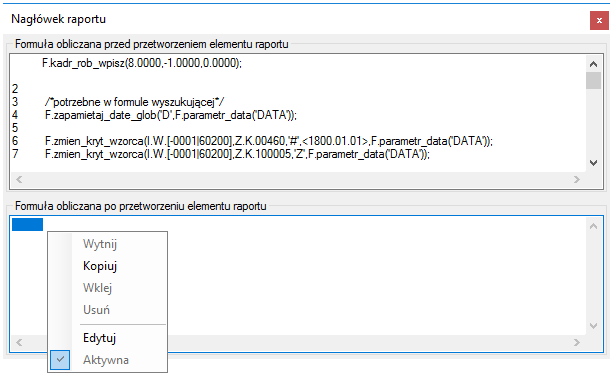This screenshot has height=373, width=612.
Task: Click the up arrow of the lower formula scrollbar
Action: click(x=593, y=226)
